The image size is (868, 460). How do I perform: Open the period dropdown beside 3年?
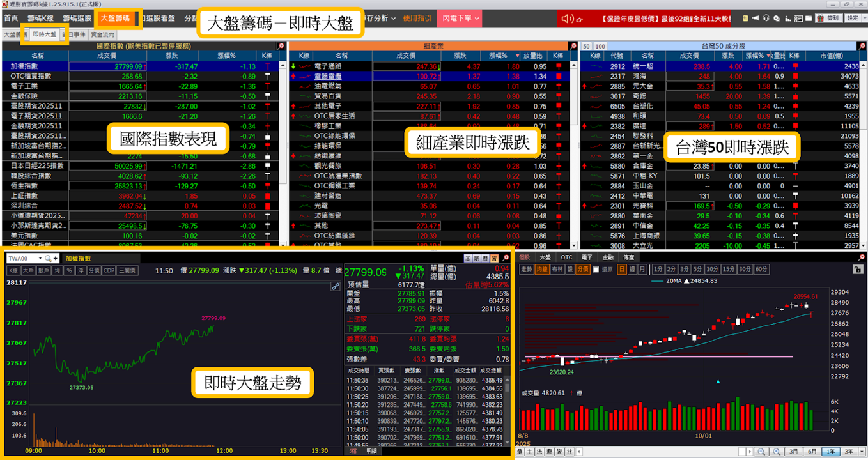862,452
